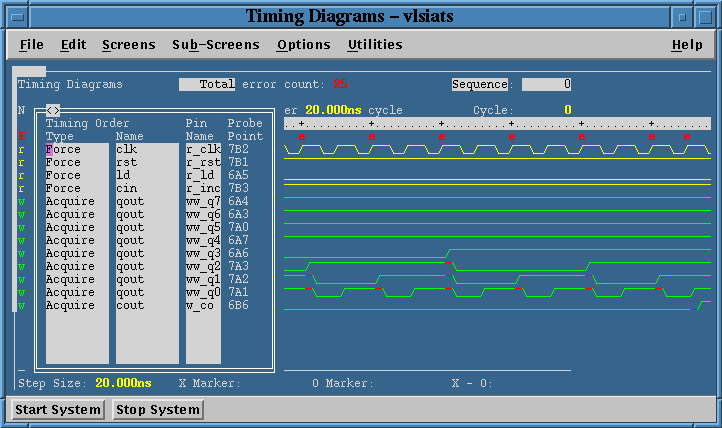Open the Utilities menu
Image resolution: width=722 pixels, height=428 pixels.
375,45
